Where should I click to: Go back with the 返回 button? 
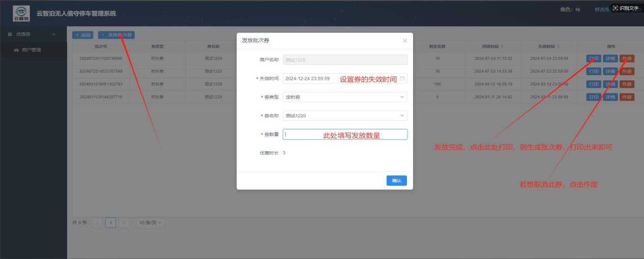point(83,35)
